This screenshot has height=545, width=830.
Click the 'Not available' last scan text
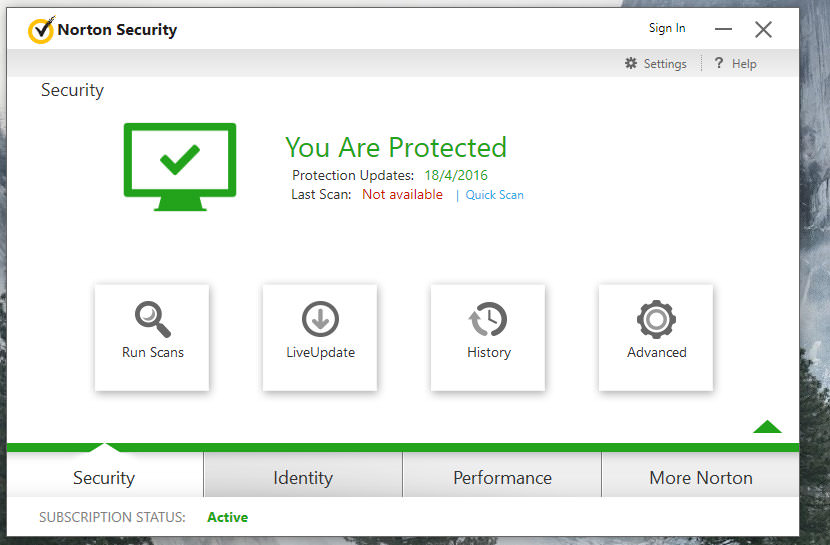tap(402, 194)
